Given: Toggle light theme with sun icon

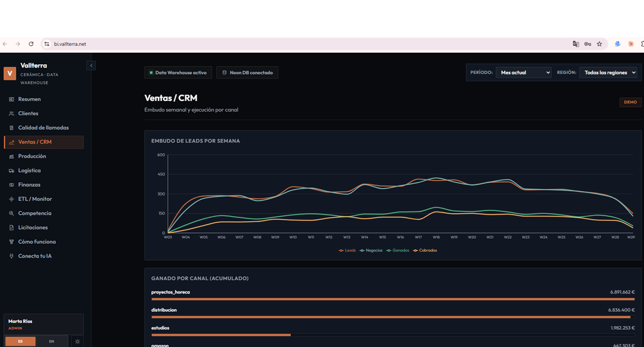Looking at the screenshot, I should pos(77,342).
